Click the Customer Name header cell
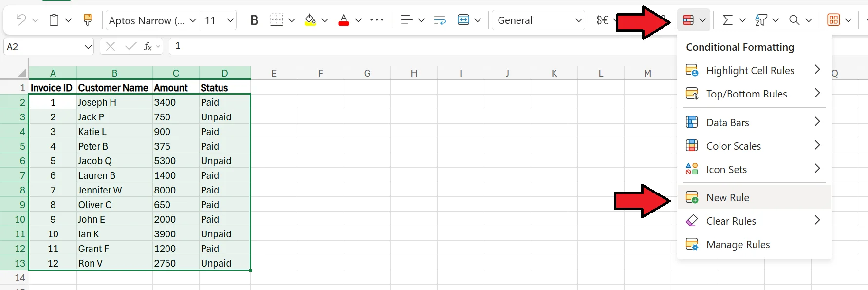Image resolution: width=868 pixels, height=290 pixels. (114, 88)
